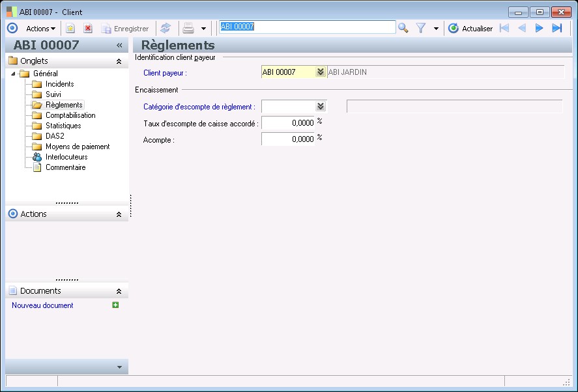The height and width of the screenshot is (392, 578).
Task: Open the DAS2 tab
Action: pos(55,136)
